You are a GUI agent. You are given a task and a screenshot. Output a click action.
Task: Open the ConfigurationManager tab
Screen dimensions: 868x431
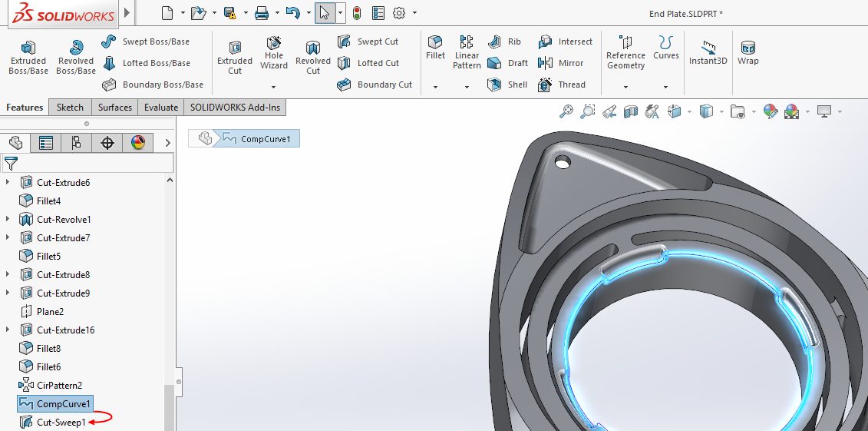[77, 143]
